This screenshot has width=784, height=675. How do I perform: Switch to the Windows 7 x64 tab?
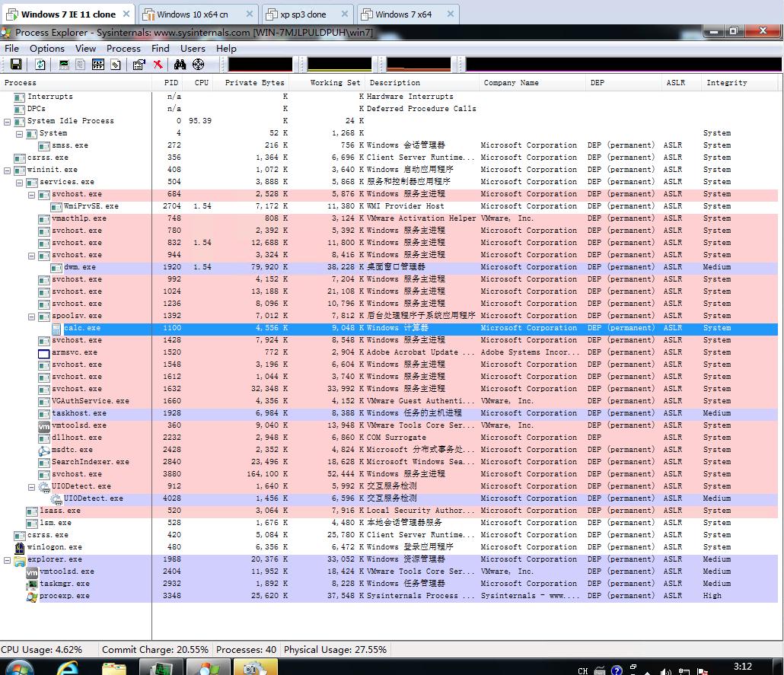tap(408, 14)
